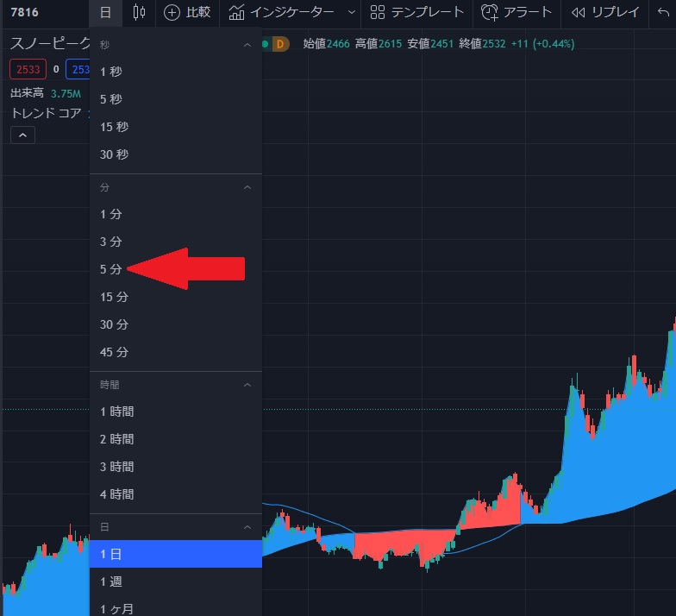Switch to 4 時間 timeframe
Viewport: 676px width, 616px height.
click(x=176, y=494)
